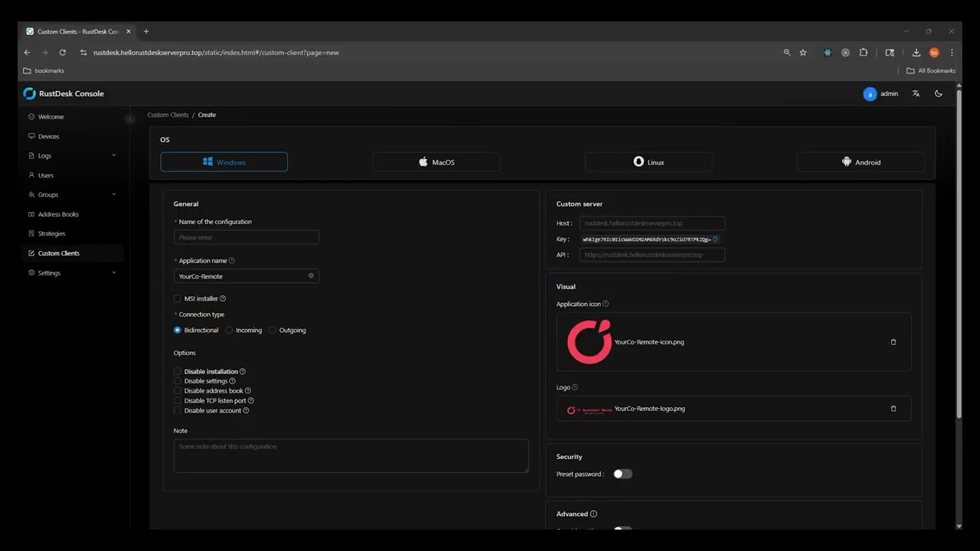Screen dimensions: 980x551
Task: Select the Windows OS button
Action: point(224,162)
